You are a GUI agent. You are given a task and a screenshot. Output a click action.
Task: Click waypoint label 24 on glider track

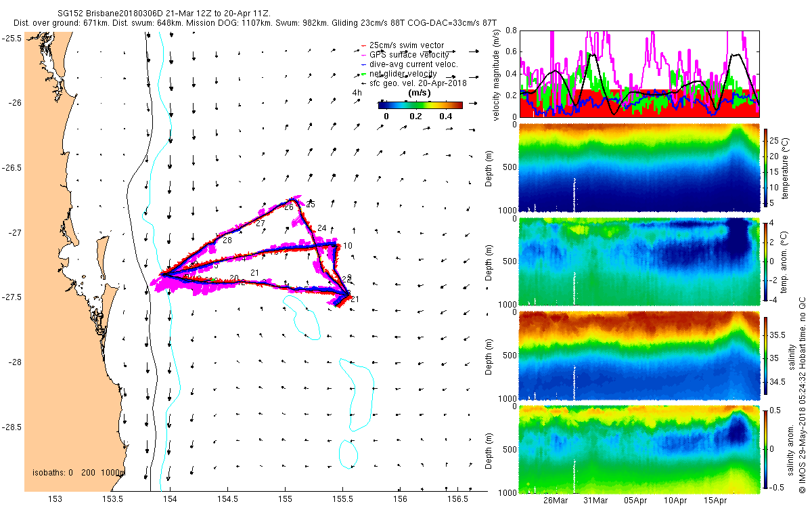[x=322, y=228]
